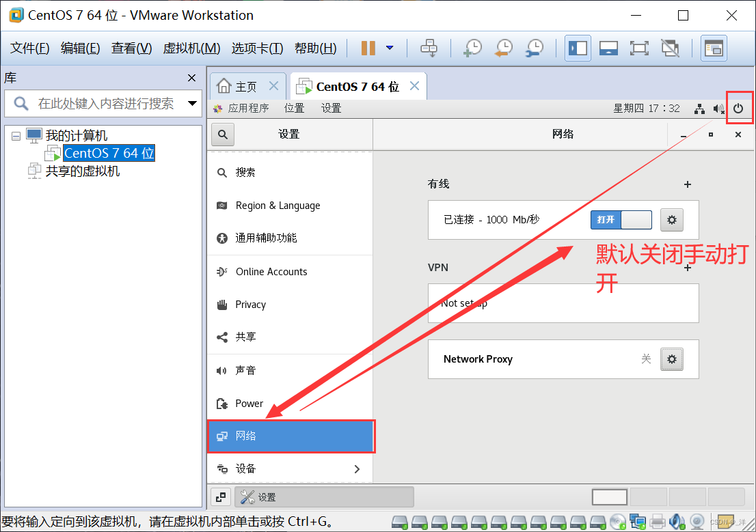Take a snapshot of the VM
Screen dimensions: 756x532
[x=472, y=48]
